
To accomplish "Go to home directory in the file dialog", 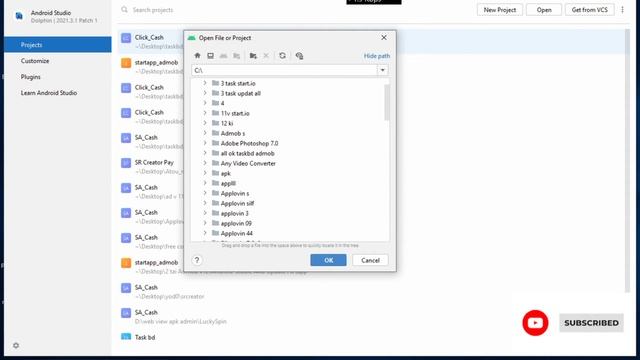I will (x=198, y=56).
